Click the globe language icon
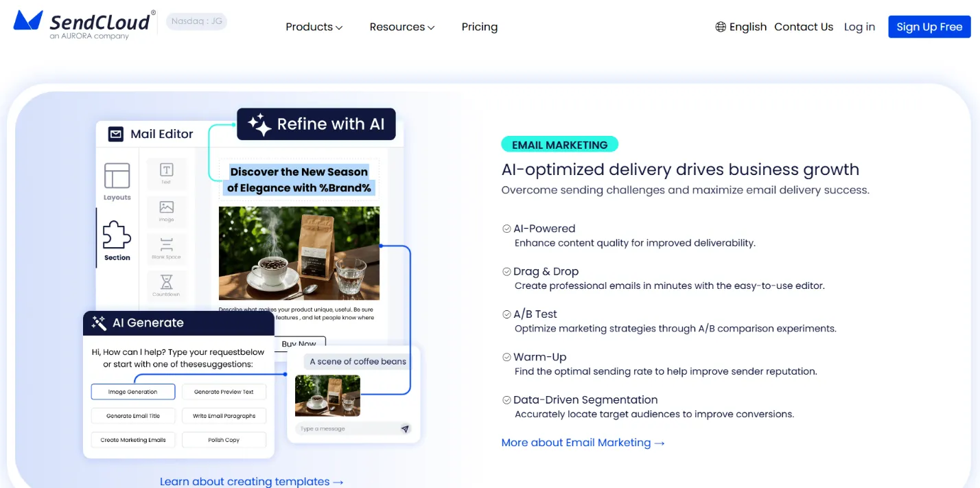The image size is (980, 488). pyautogui.click(x=721, y=27)
